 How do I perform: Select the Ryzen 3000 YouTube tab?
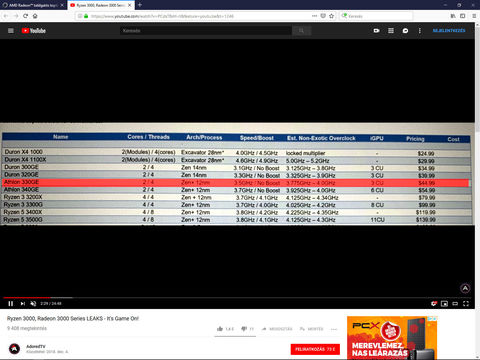click(101, 5)
